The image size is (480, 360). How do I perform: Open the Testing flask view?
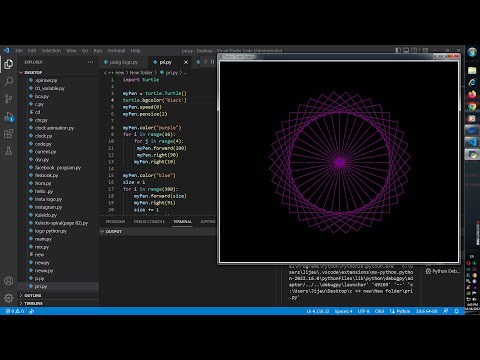pos(9,151)
